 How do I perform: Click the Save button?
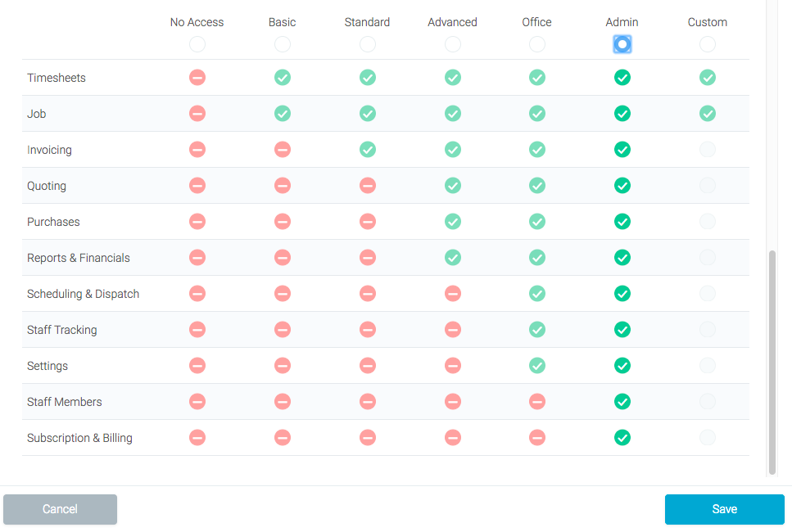[x=724, y=509]
